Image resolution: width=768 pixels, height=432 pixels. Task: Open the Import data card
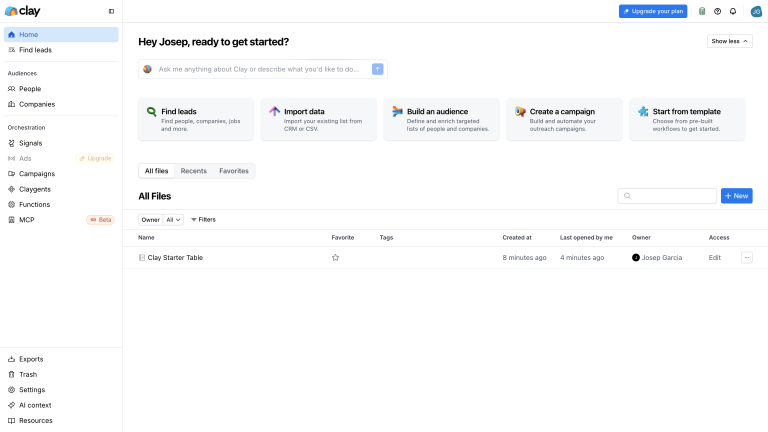[x=319, y=120]
